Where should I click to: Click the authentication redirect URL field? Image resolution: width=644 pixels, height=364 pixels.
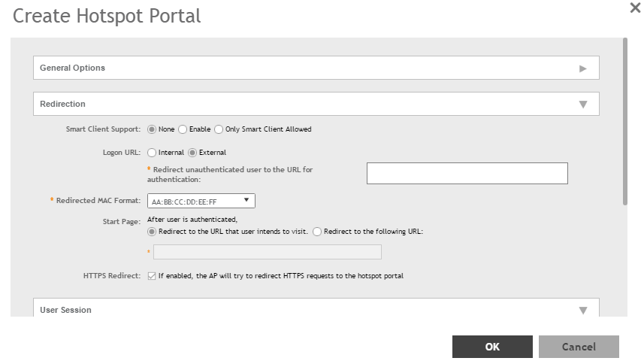click(467, 174)
